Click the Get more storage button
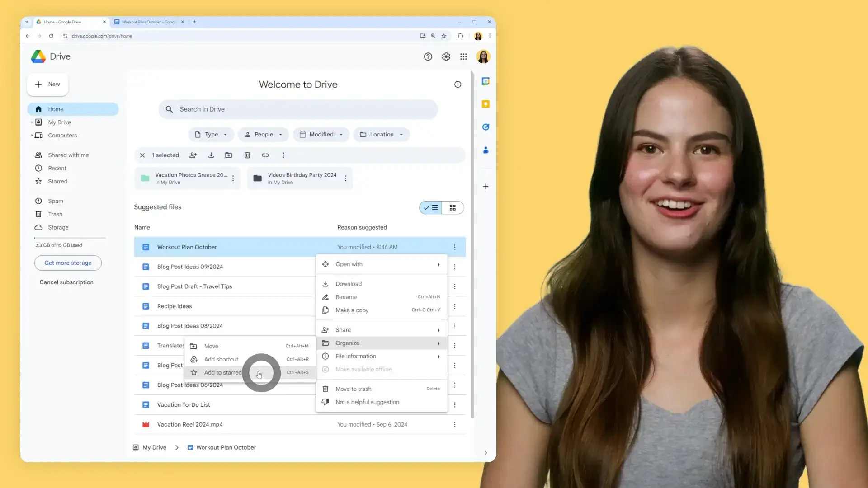Viewport: 868px width, 488px height. [x=68, y=263]
